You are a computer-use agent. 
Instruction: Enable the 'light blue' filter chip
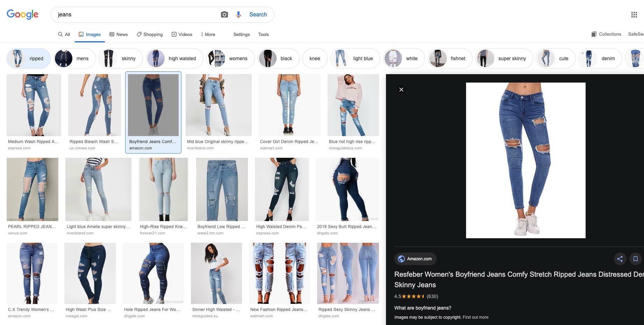[x=355, y=58]
